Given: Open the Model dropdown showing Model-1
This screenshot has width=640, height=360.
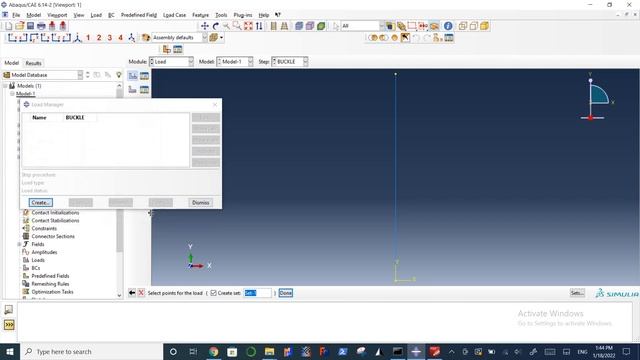Looking at the screenshot, I should (235, 62).
